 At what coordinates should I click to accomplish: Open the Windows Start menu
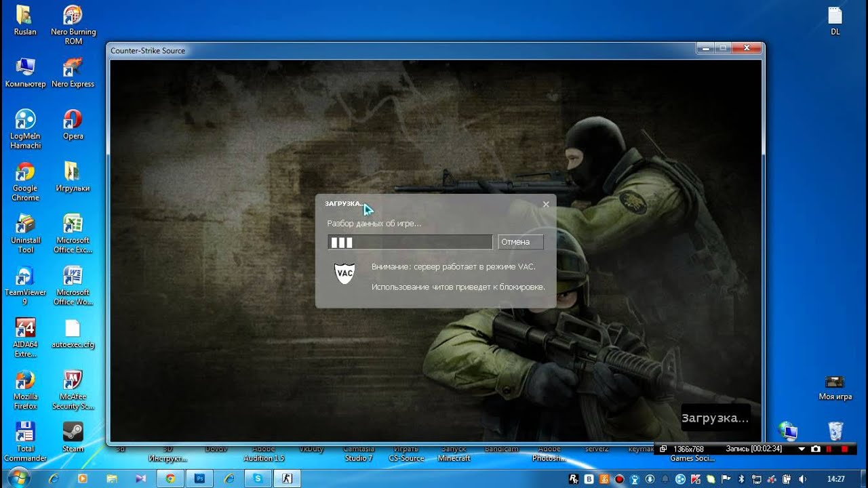[x=18, y=478]
